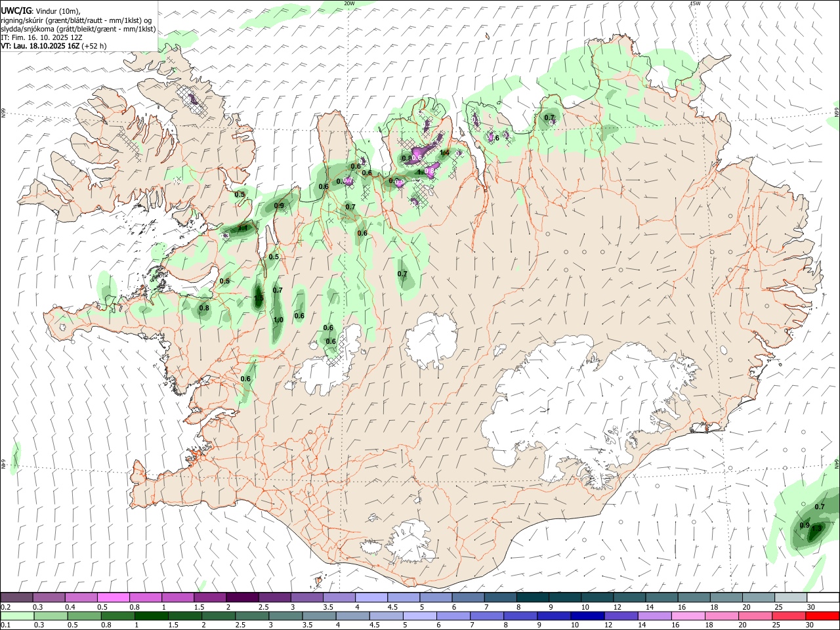Viewport: 840px width, 630px height.
Task: Click the palest green rain swatch from 0.1 to 0.3
Action: click(17, 616)
